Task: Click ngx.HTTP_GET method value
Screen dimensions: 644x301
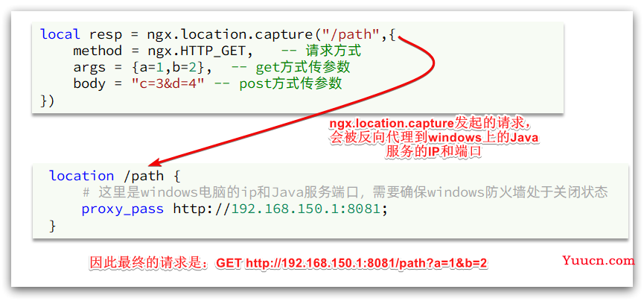Action: [x=197, y=51]
